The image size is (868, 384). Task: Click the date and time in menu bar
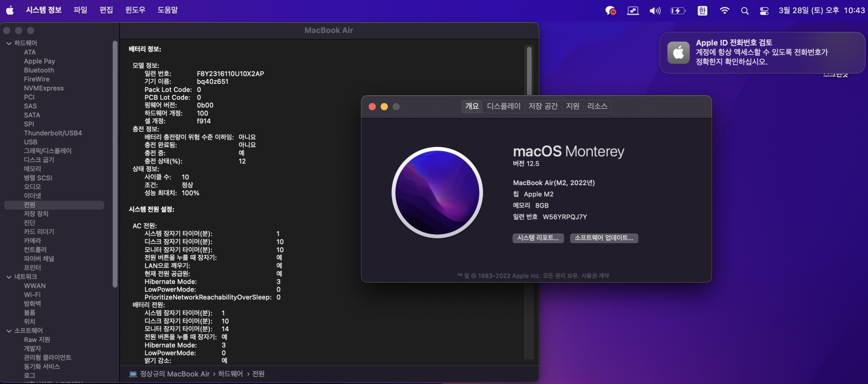(x=821, y=11)
